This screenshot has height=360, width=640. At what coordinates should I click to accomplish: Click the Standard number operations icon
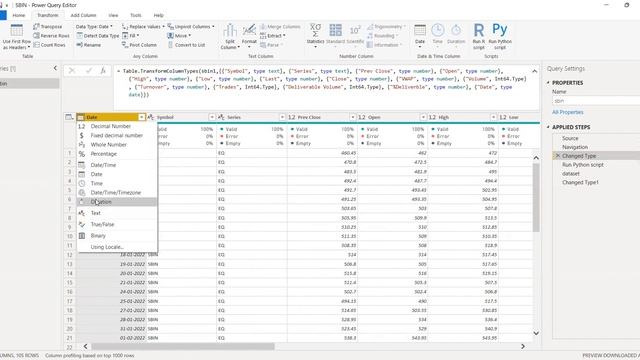coord(336,30)
